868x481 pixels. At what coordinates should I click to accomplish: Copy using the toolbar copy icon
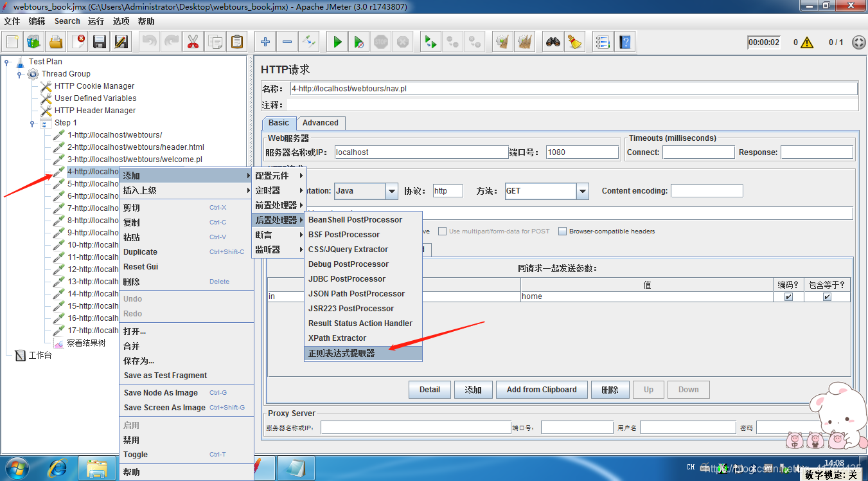[215, 42]
